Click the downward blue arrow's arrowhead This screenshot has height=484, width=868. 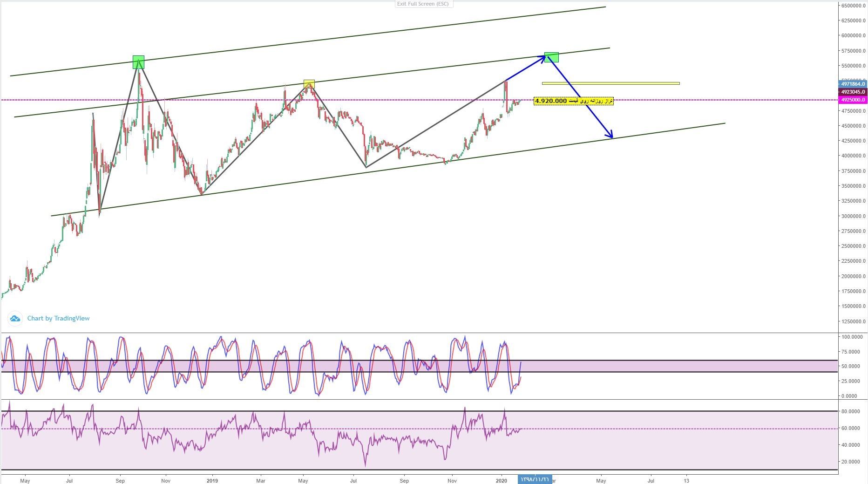[610, 136]
